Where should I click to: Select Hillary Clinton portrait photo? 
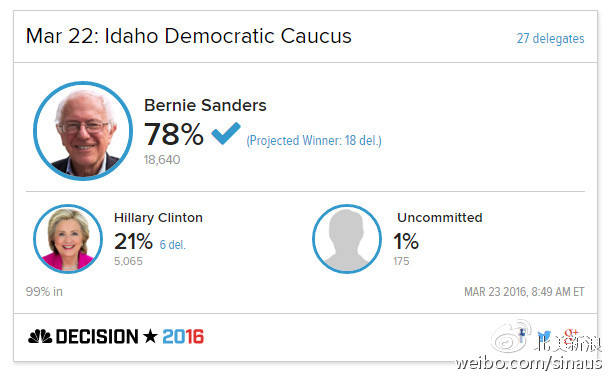pos(68,239)
